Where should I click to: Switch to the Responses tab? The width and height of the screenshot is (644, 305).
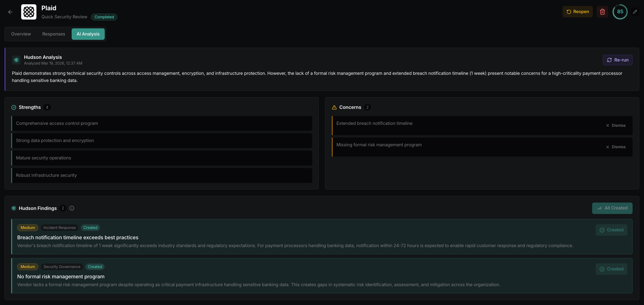(x=54, y=34)
